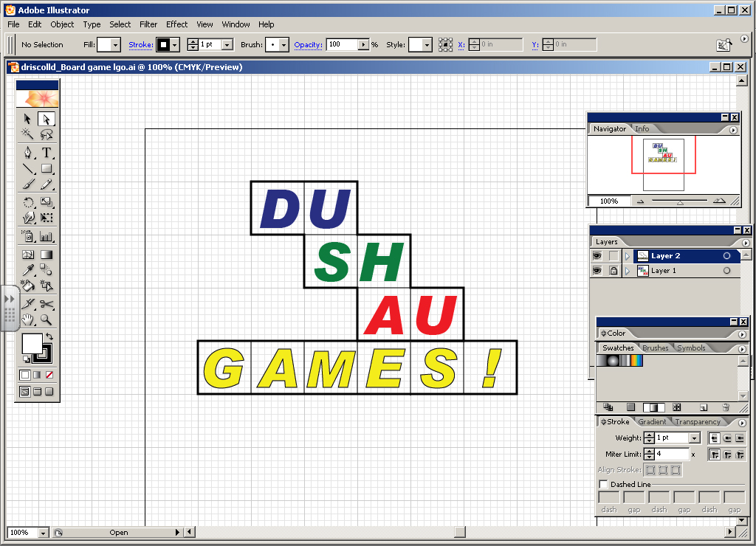Open the stroke Weight dropdown
The width and height of the screenshot is (756, 546).
pos(694,438)
